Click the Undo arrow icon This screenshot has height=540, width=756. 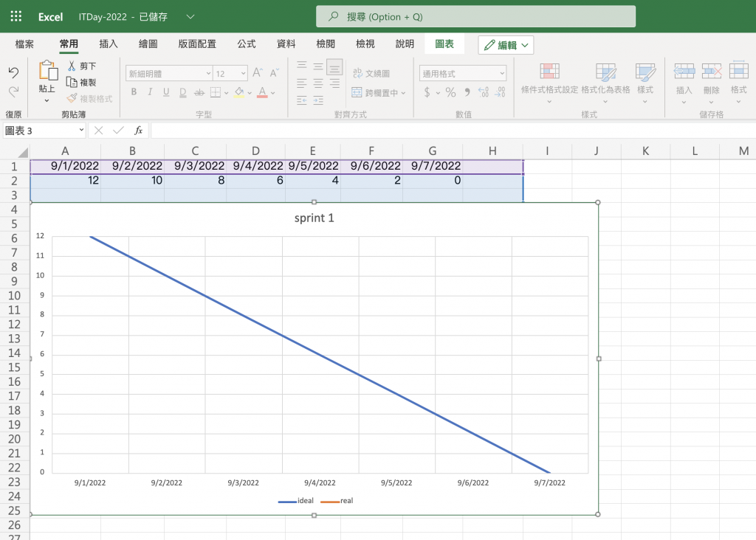click(x=13, y=72)
